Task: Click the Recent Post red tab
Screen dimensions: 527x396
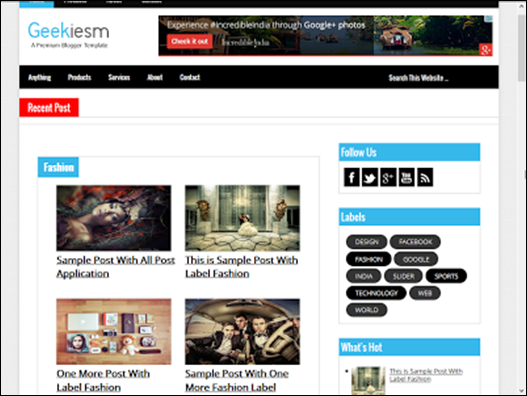Action: click(49, 108)
